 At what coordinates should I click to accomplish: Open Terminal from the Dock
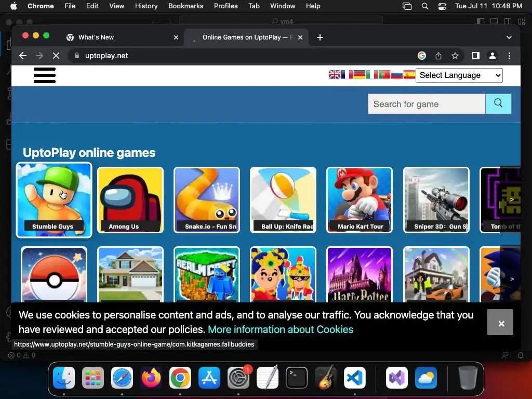(x=297, y=378)
